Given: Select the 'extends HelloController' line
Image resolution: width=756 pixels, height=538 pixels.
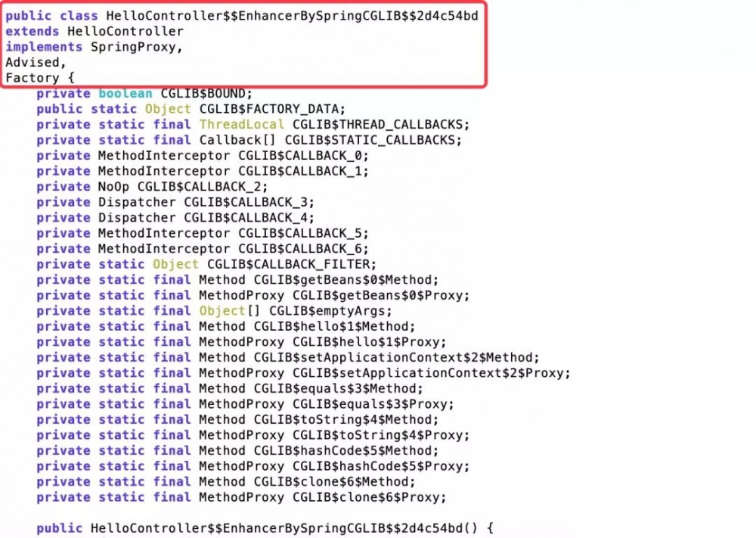Looking at the screenshot, I should point(94,31).
